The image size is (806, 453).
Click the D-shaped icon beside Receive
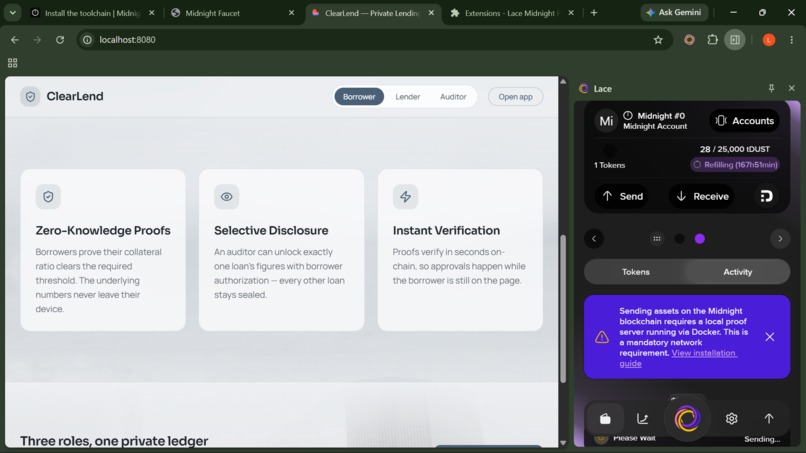point(766,196)
